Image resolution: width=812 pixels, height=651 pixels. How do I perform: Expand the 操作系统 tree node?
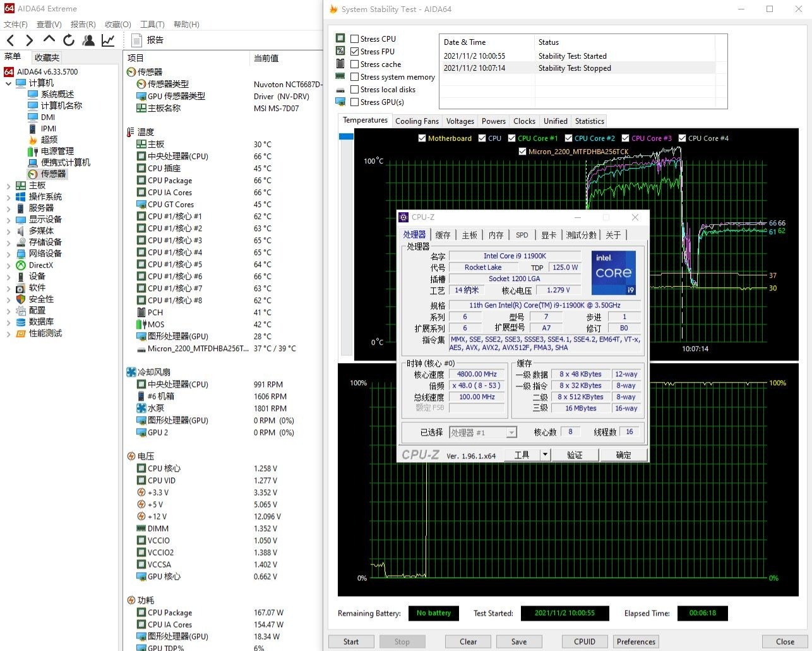coord(8,197)
